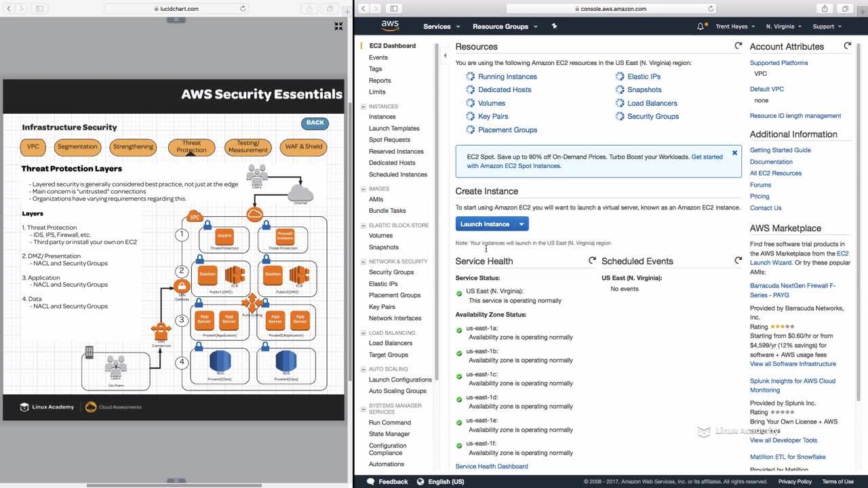Dismiss the EC2 Spot banner
Screen dimensions: 868x488
[x=734, y=153]
